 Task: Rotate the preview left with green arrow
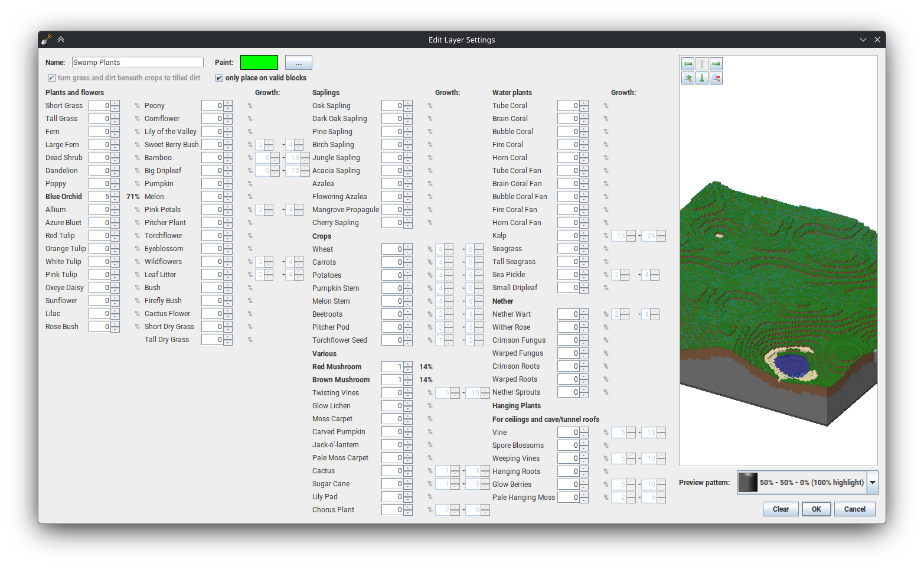pyautogui.click(x=688, y=64)
